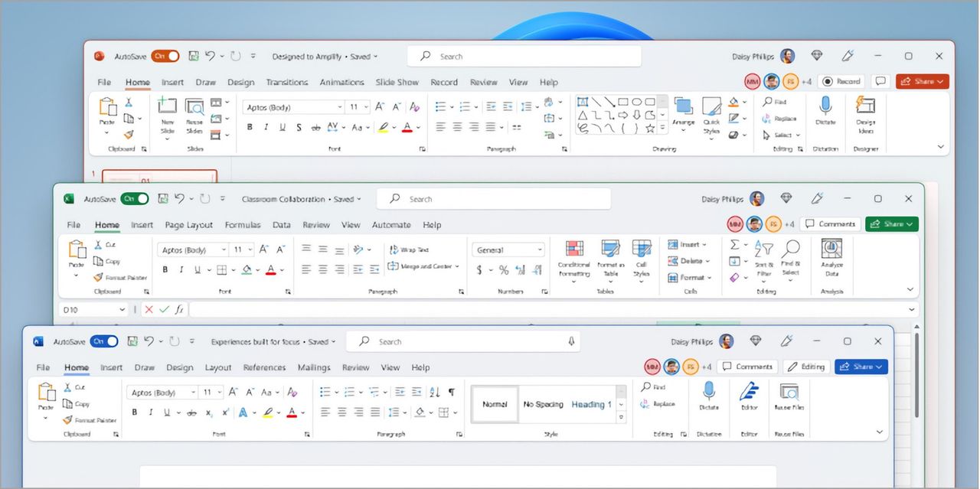Toggle AutoSave in PowerPoint
980x489 pixels.
(x=166, y=55)
